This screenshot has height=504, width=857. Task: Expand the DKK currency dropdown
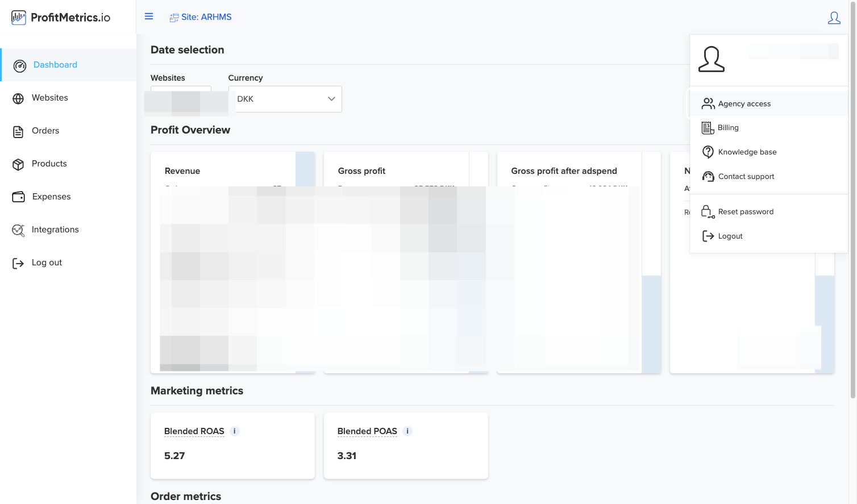pyautogui.click(x=285, y=99)
